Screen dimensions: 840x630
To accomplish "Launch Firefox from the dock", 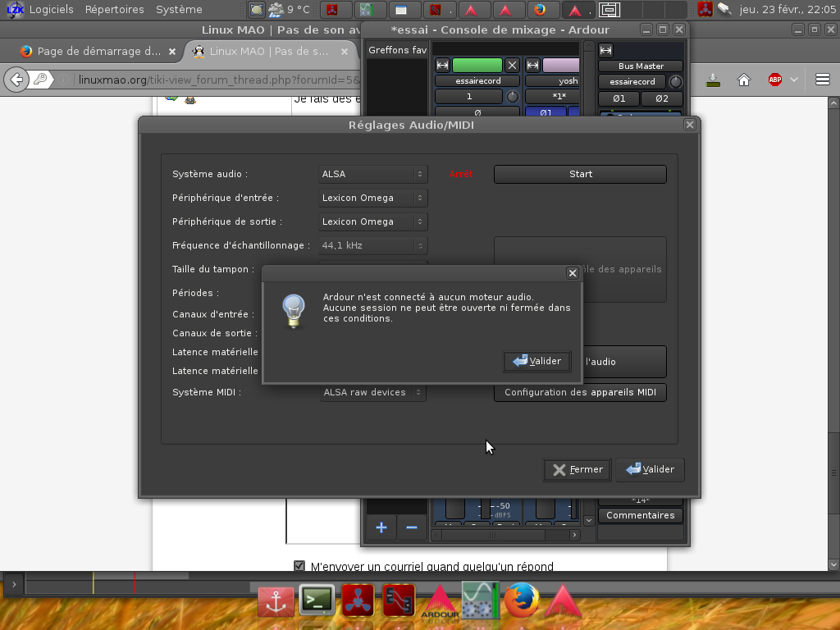I will [522, 600].
